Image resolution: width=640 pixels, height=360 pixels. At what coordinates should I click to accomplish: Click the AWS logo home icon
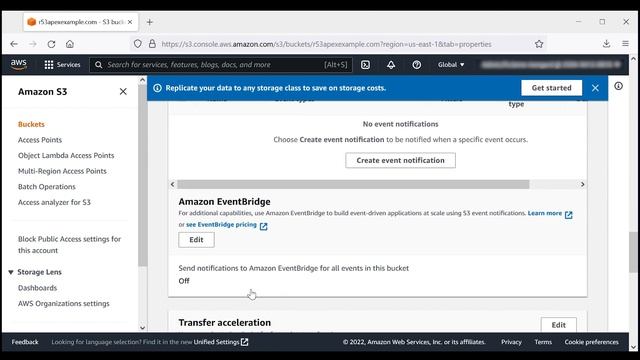pyautogui.click(x=18, y=64)
